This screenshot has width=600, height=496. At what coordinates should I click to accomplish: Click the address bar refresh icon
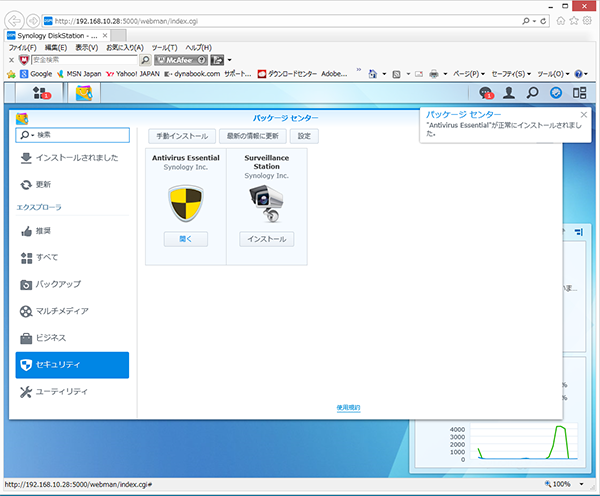pyautogui.click(x=543, y=21)
